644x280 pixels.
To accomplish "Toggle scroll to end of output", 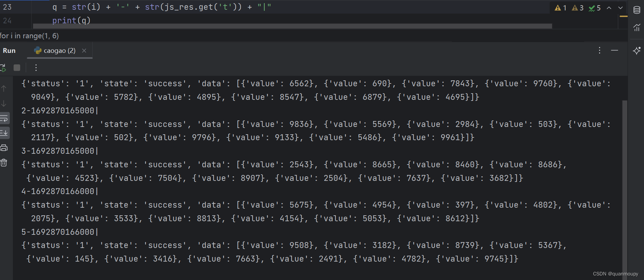I will coord(4,133).
